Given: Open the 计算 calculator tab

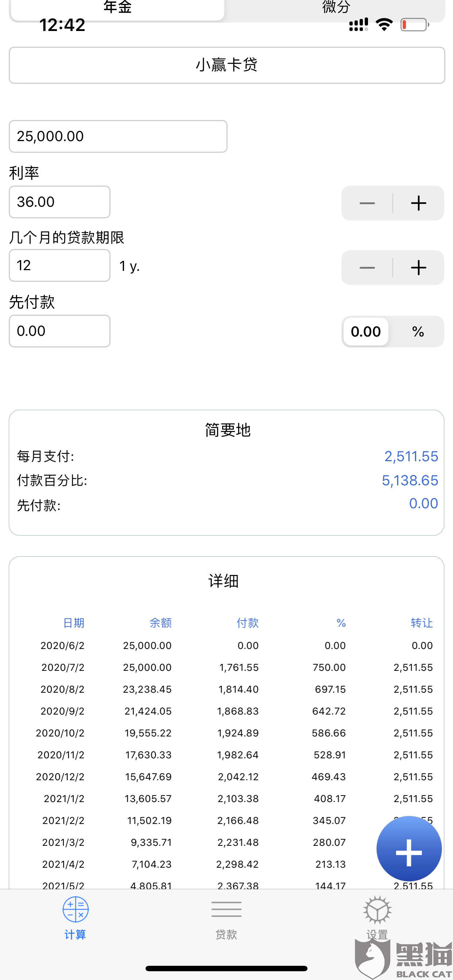Looking at the screenshot, I should (x=75, y=918).
